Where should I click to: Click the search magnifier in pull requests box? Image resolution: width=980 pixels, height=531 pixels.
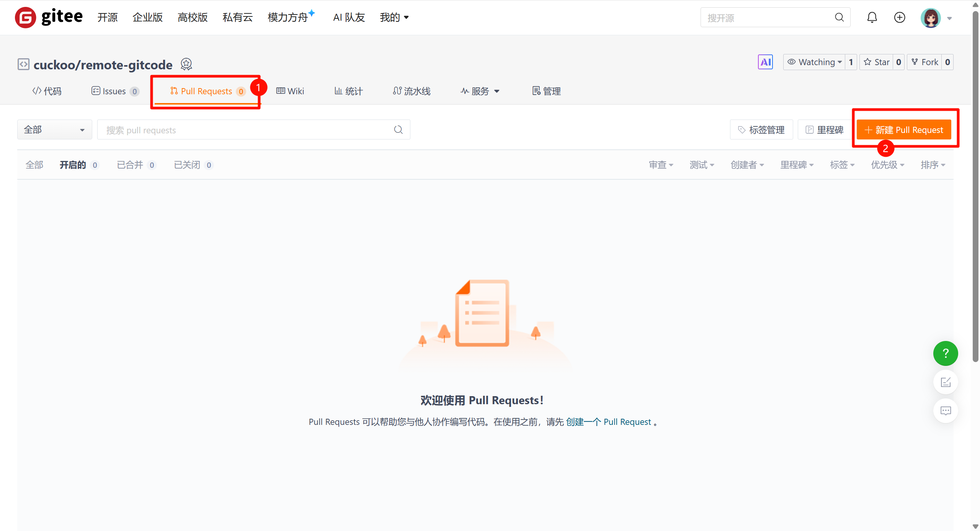click(x=398, y=130)
